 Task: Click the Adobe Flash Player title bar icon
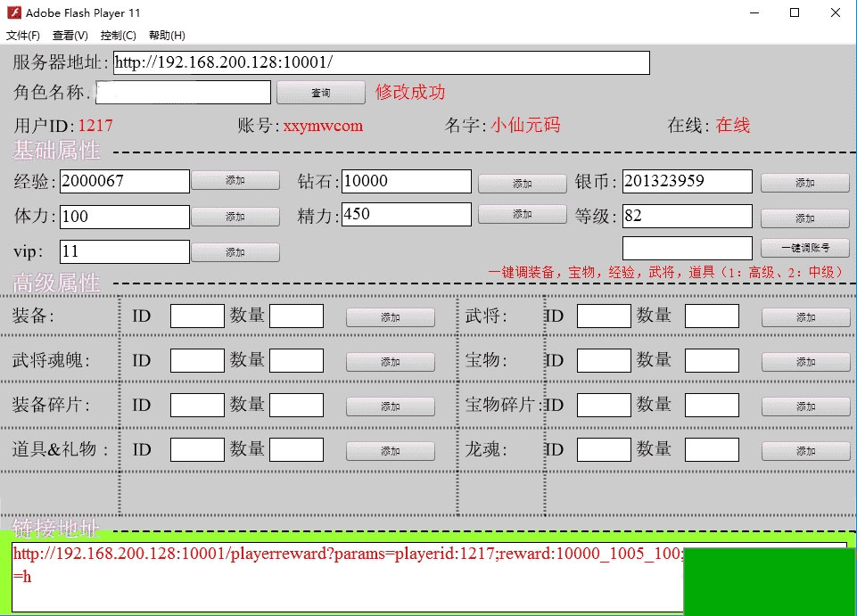[14, 12]
